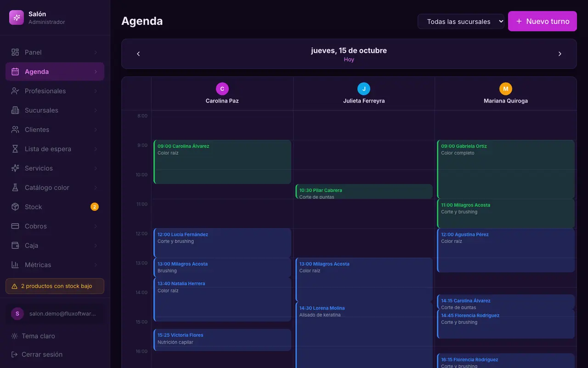This screenshot has height=368, width=588.
Task: Open the Cobros menu item
Action: tap(55, 226)
